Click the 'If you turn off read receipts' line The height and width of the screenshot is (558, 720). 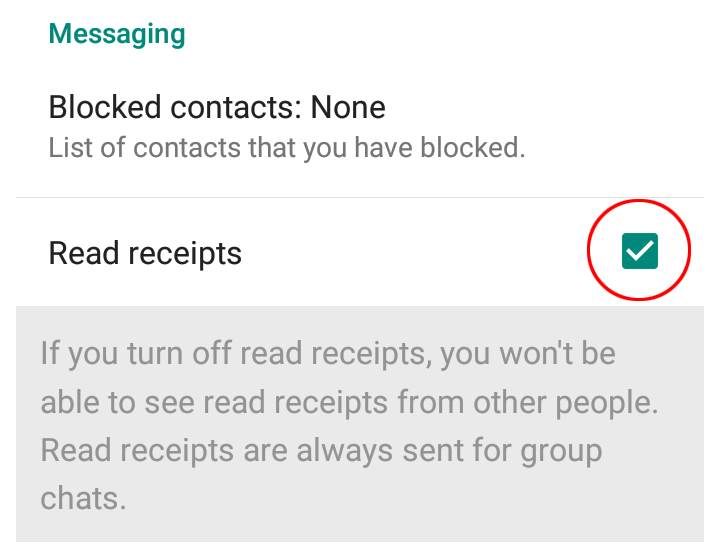point(328,354)
